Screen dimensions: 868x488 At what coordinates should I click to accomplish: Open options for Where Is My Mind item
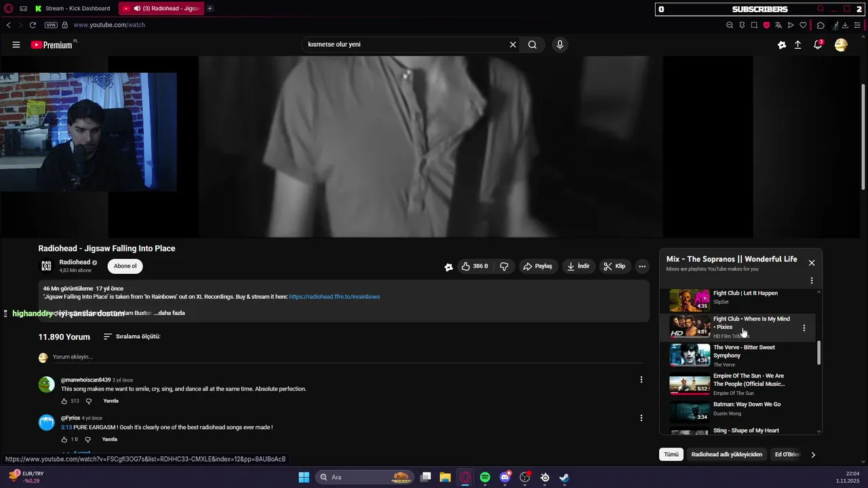point(804,328)
